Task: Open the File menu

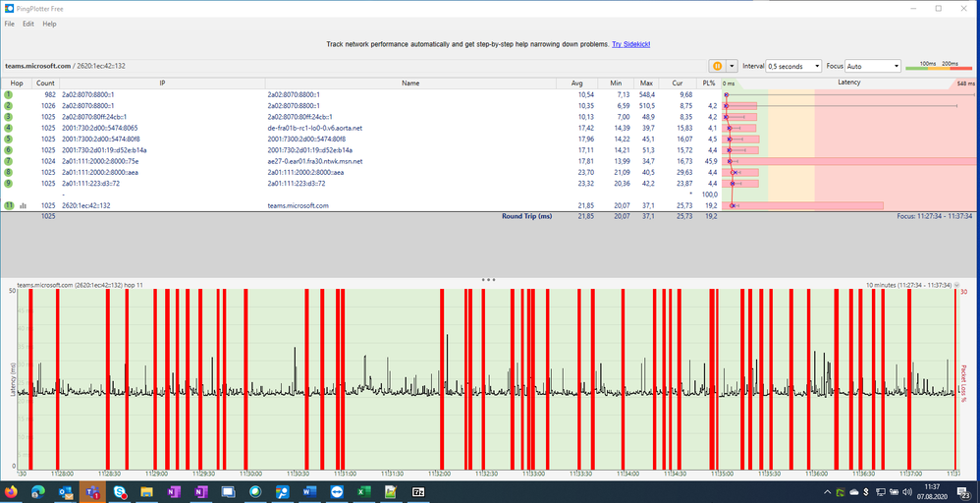Action: pos(9,24)
